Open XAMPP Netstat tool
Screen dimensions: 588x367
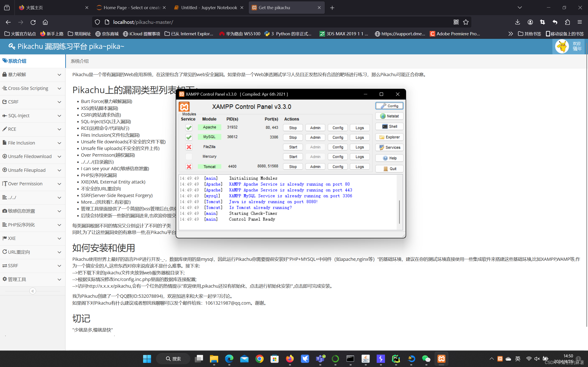coord(389,116)
